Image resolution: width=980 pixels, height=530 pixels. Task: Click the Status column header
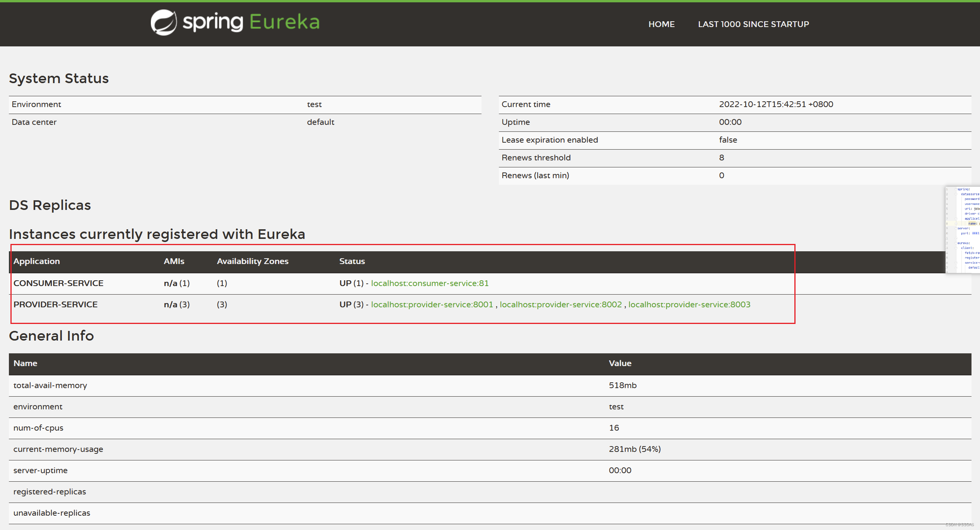[x=352, y=261]
